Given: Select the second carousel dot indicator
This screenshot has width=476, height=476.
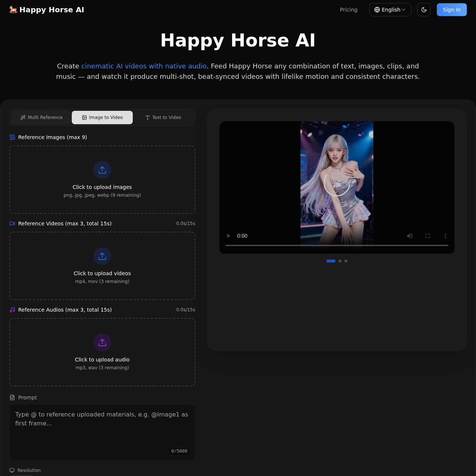Looking at the screenshot, I should [x=340, y=261].
